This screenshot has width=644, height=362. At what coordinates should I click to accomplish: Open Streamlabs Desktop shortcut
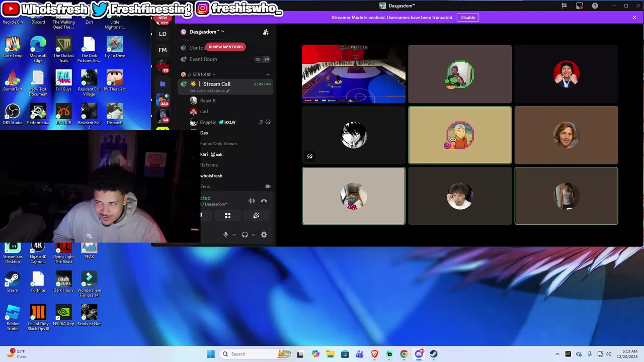click(13, 253)
